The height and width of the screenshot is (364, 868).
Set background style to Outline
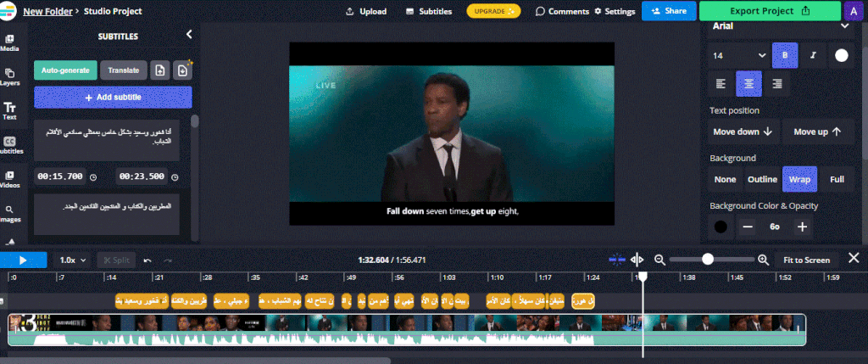click(x=762, y=179)
